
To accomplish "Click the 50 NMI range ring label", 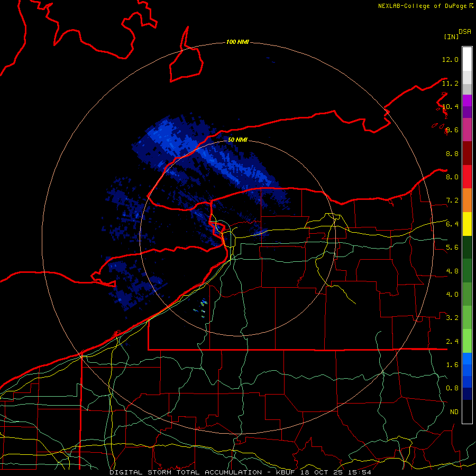I will [237, 140].
